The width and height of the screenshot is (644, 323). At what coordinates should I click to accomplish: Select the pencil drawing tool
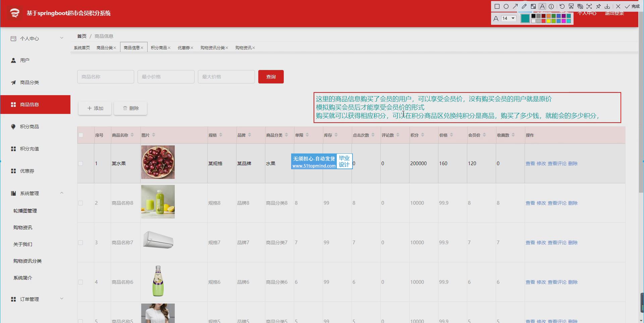tap(524, 6)
